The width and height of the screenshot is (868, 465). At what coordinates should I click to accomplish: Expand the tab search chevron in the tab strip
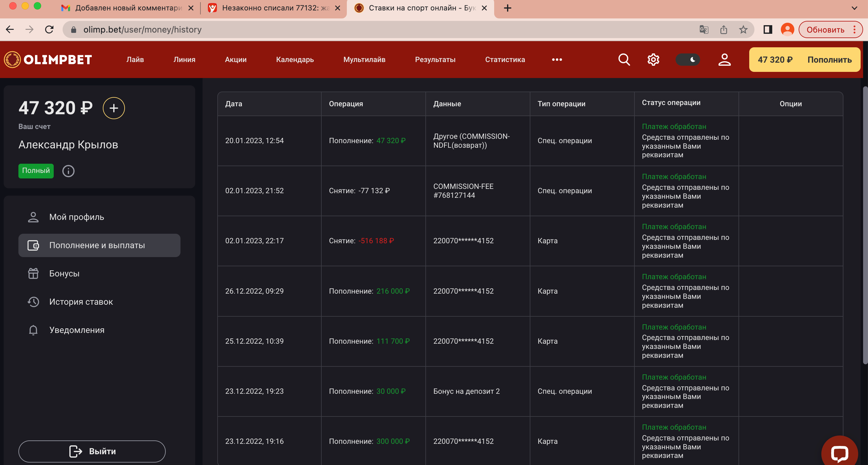(854, 8)
